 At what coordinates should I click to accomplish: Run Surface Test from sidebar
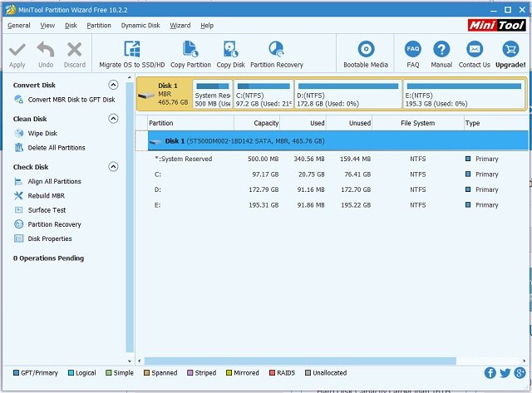click(47, 210)
